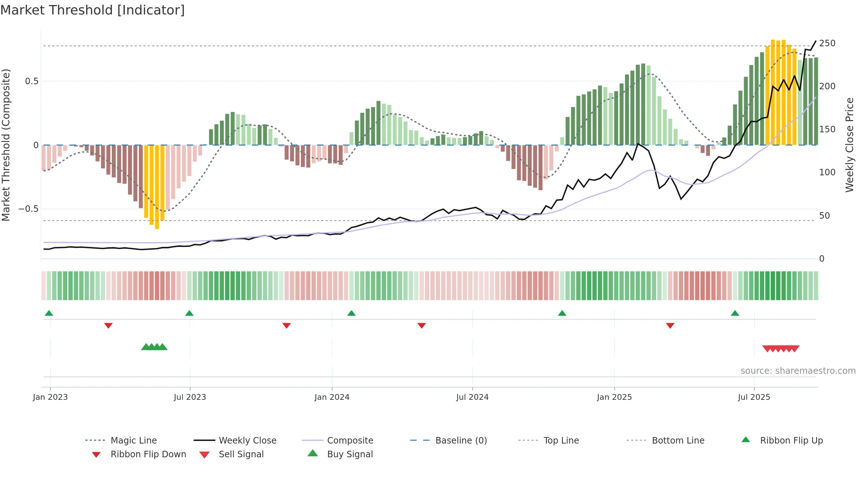Click the green legend triangle for Ribbon Flip Up

tap(746, 440)
